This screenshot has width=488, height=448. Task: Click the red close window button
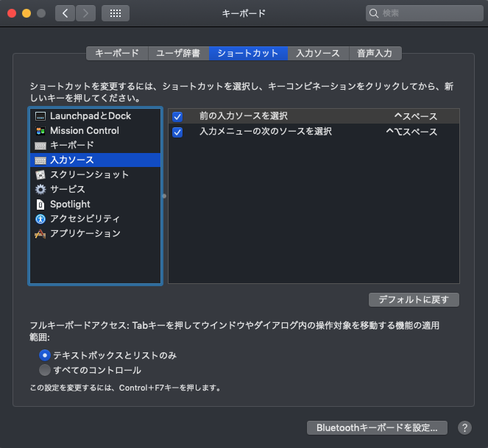(x=12, y=13)
